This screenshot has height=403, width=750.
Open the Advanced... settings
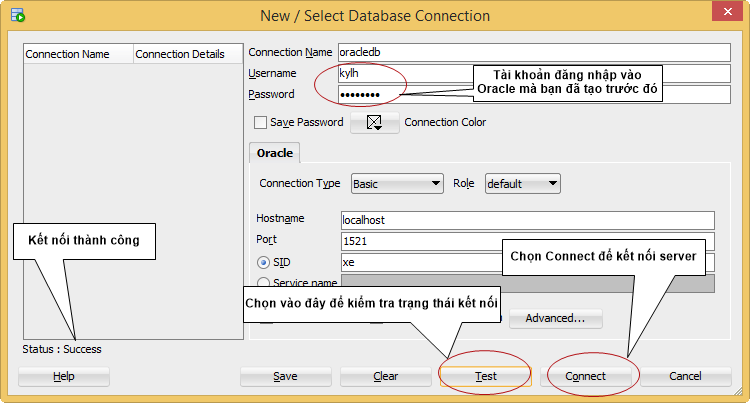click(555, 318)
